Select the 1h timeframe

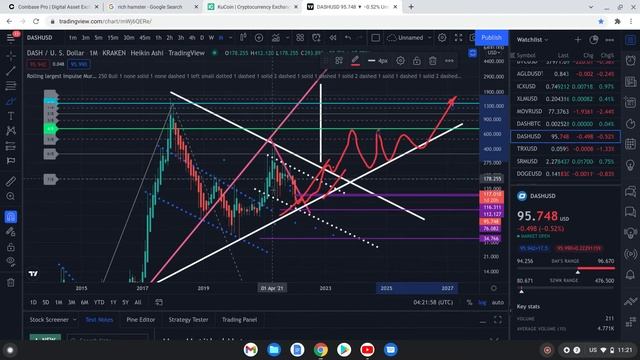point(158,38)
